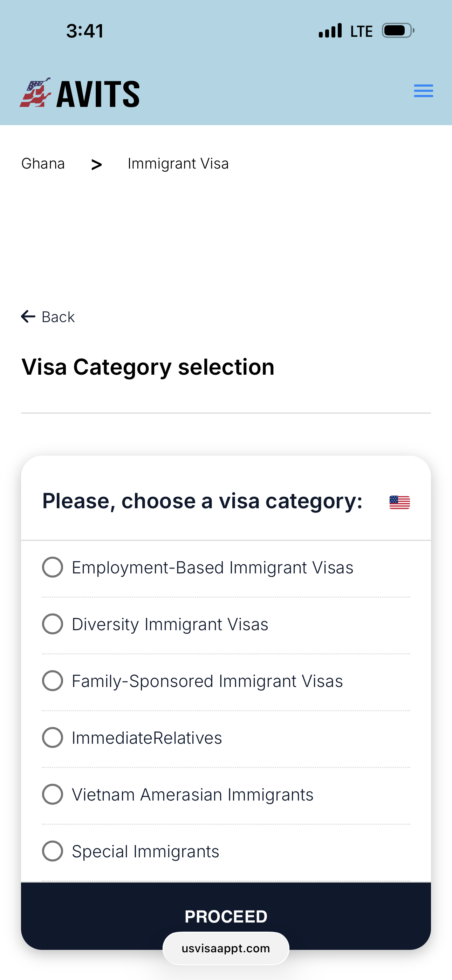Viewport: 452px width, 980px height.
Task: Select Employment-Based Immigrant Visas radio button
Action: [x=53, y=567]
